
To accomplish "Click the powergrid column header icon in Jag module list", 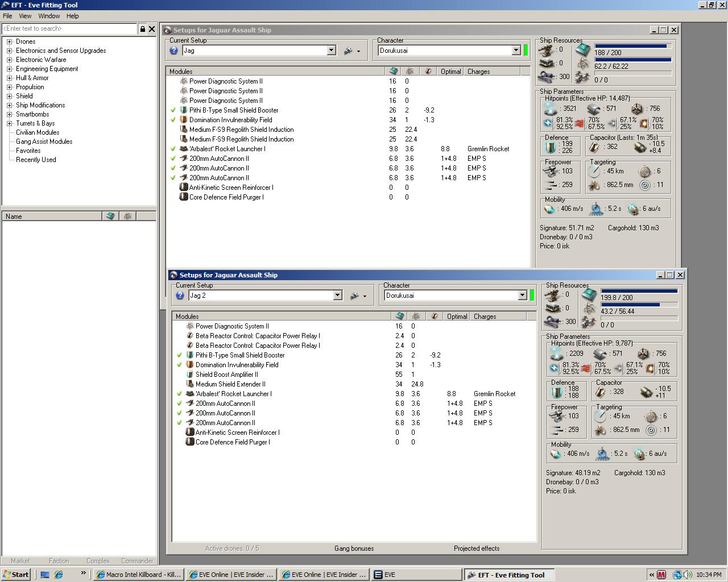I will 409,72.
